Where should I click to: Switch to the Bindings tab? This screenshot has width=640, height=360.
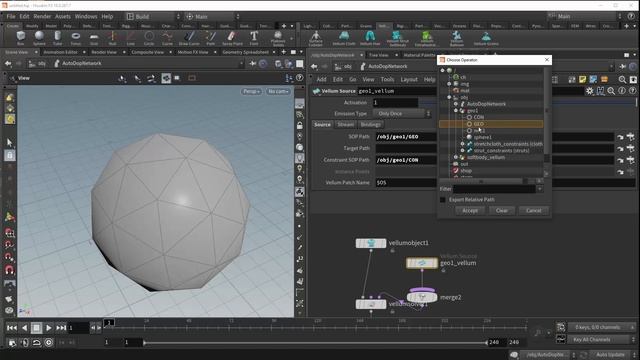(x=371, y=124)
